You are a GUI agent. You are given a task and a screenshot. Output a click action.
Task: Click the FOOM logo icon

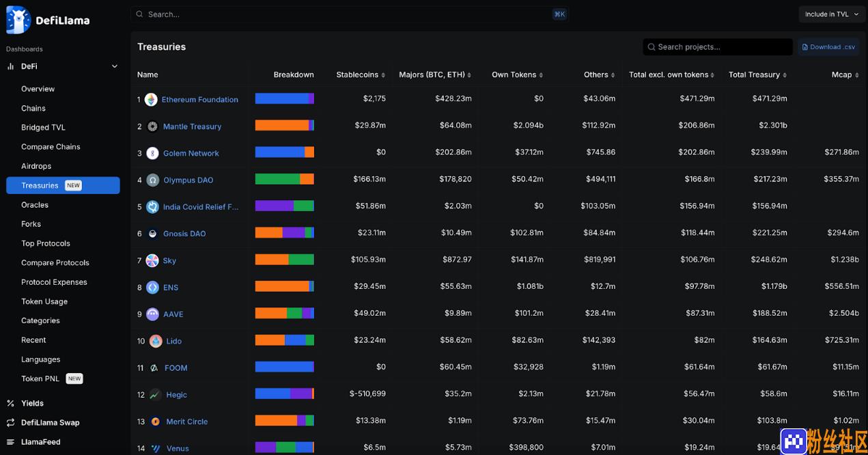(x=154, y=368)
